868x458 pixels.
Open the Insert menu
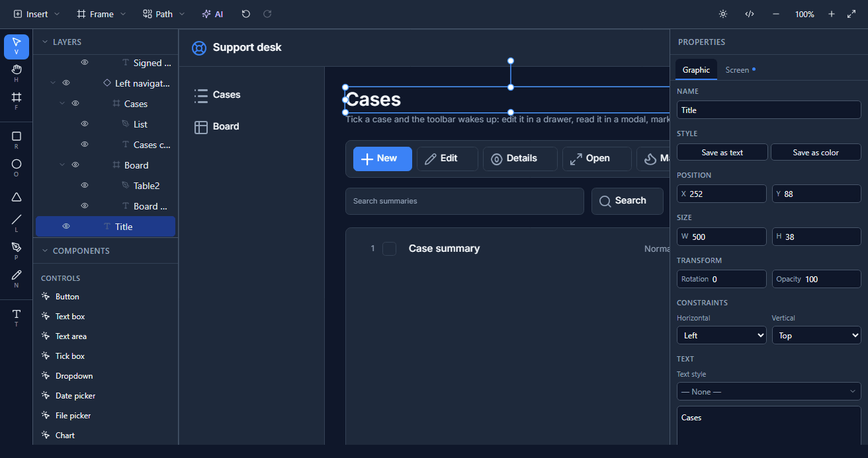coord(36,14)
